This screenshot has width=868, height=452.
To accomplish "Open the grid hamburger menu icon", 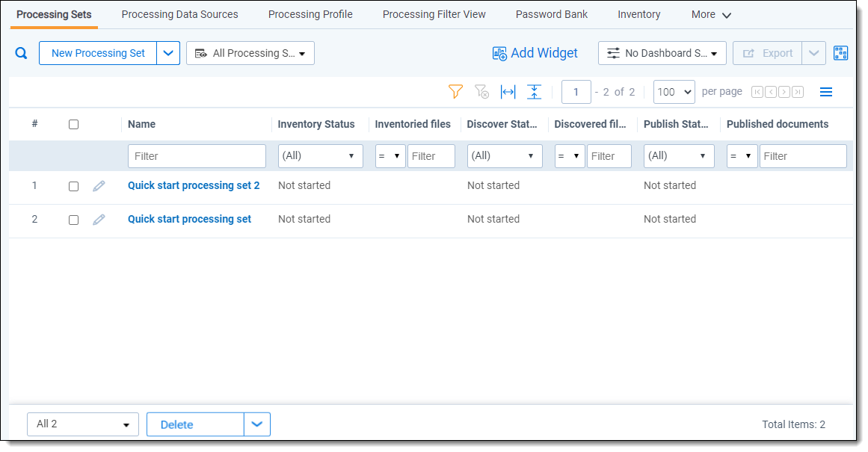I will point(826,92).
